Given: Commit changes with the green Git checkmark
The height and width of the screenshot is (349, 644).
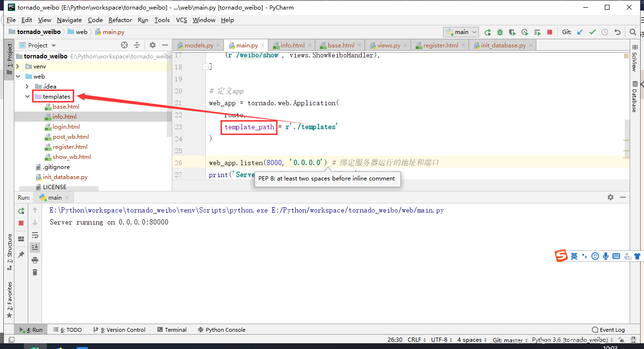Looking at the screenshot, I should [592, 32].
